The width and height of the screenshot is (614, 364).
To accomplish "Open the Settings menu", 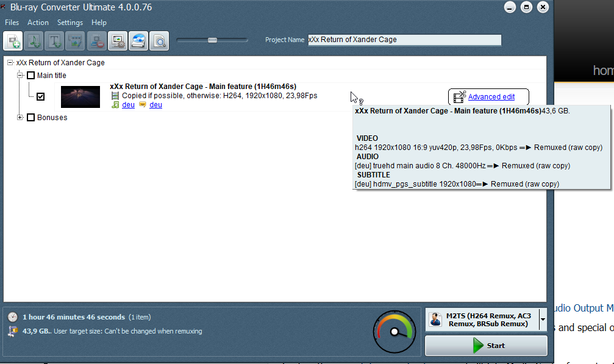I will 70,23.
